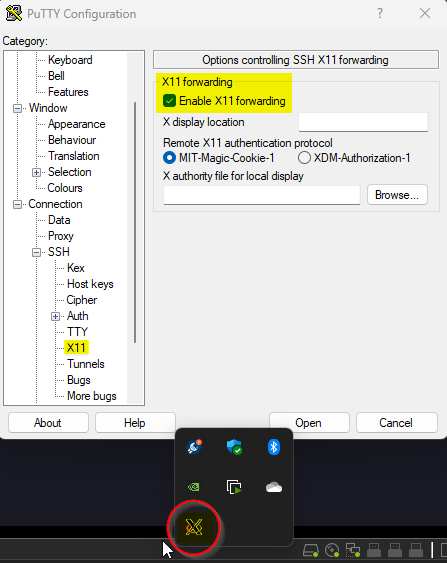Click the blue hexagon wrench tray icon

point(194,447)
